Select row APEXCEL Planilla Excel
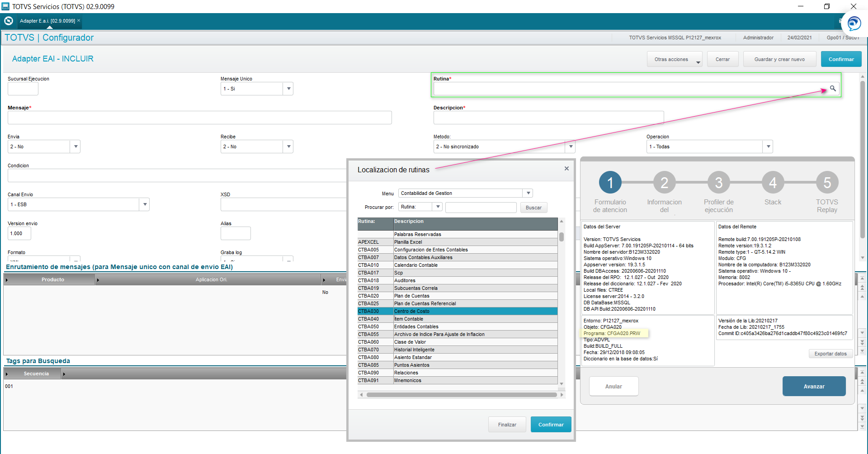868x454 pixels. [457, 242]
